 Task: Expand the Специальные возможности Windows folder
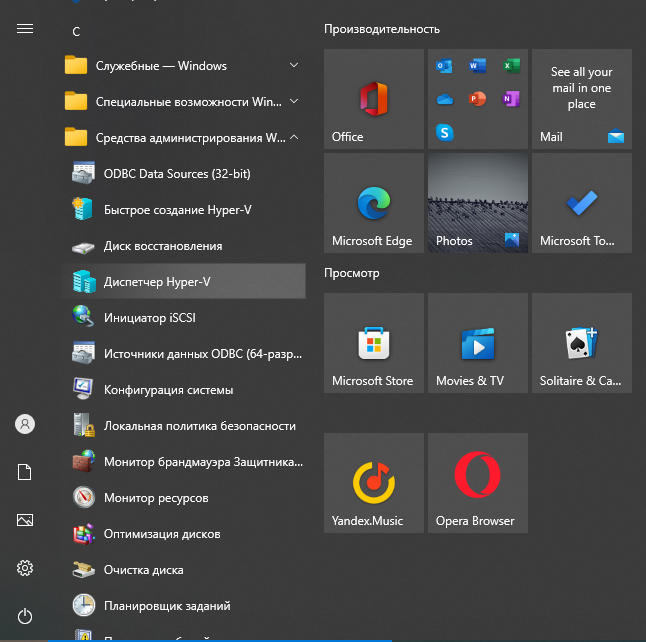point(183,101)
